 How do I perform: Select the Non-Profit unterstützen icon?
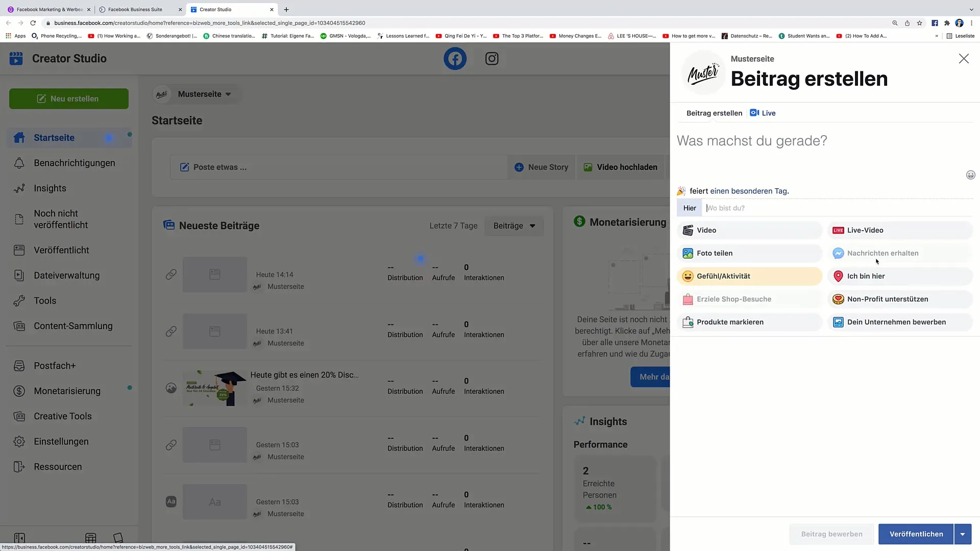coord(838,298)
